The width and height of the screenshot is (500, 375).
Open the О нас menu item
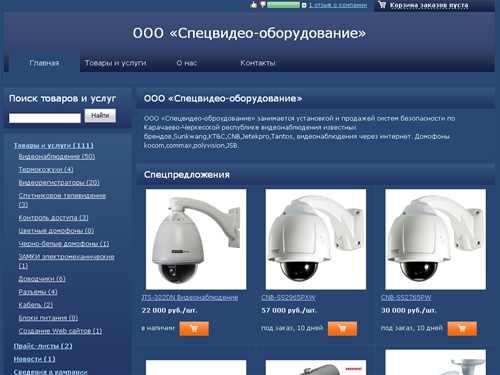click(187, 63)
